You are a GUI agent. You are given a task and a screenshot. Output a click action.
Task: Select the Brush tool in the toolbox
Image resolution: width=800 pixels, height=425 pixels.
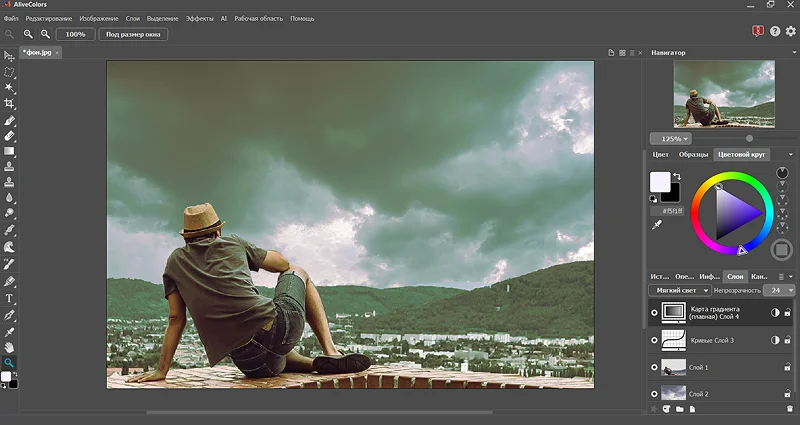[x=9, y=120]
